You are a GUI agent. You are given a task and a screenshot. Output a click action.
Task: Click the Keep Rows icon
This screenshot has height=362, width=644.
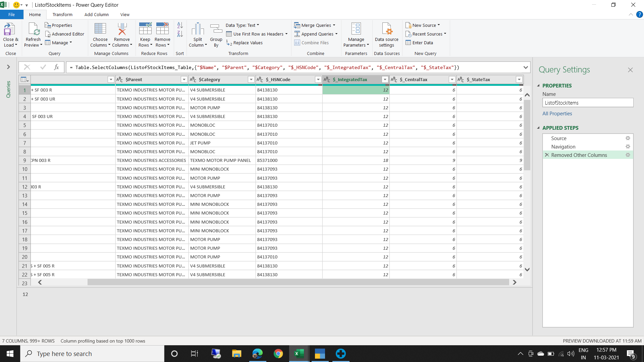[145, 29]
